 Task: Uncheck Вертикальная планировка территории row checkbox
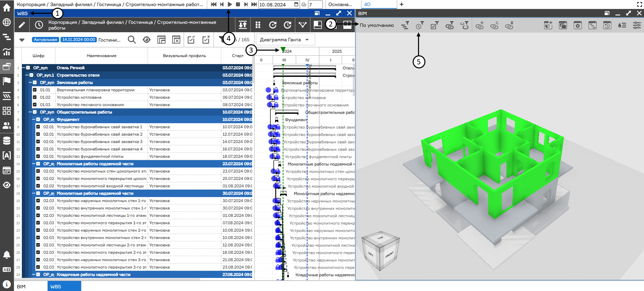[x=35, y=90]
